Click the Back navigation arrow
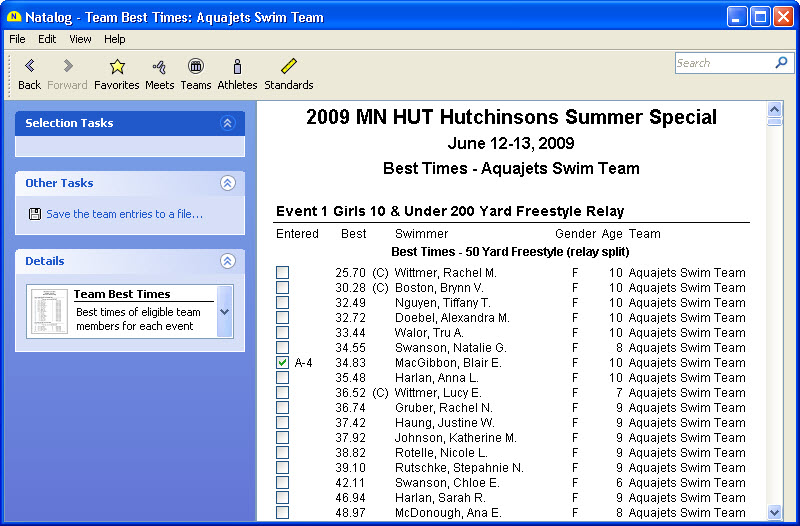This screenshot has height=526, width=800. pyautogui.click(x=29, y=67)
